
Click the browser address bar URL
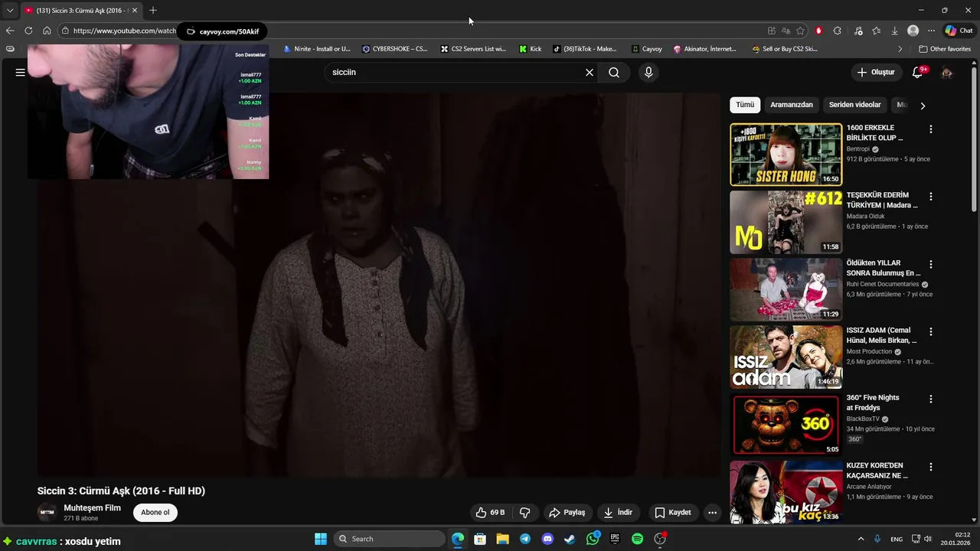(x=125, y=31)
